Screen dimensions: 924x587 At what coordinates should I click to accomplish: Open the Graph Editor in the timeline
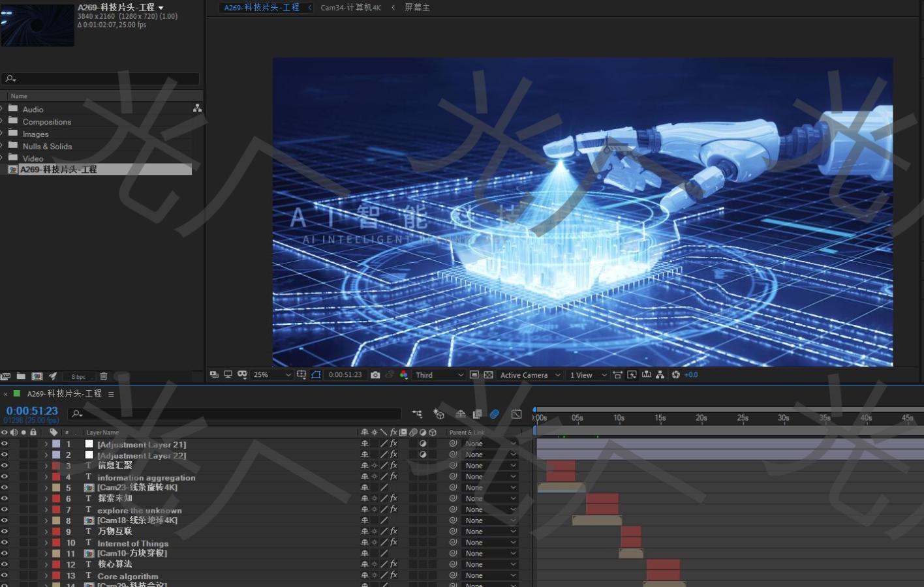[516, 414]
